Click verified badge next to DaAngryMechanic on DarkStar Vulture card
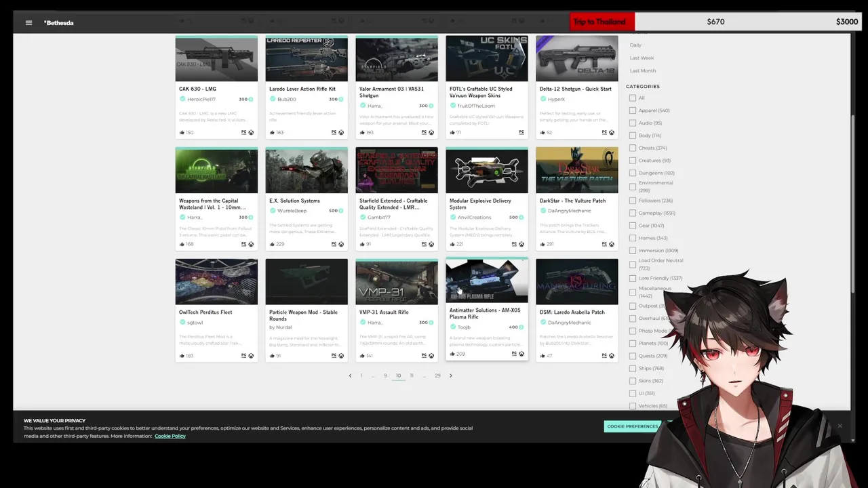This screenshot has height=488, width=868. coord(543,211)
